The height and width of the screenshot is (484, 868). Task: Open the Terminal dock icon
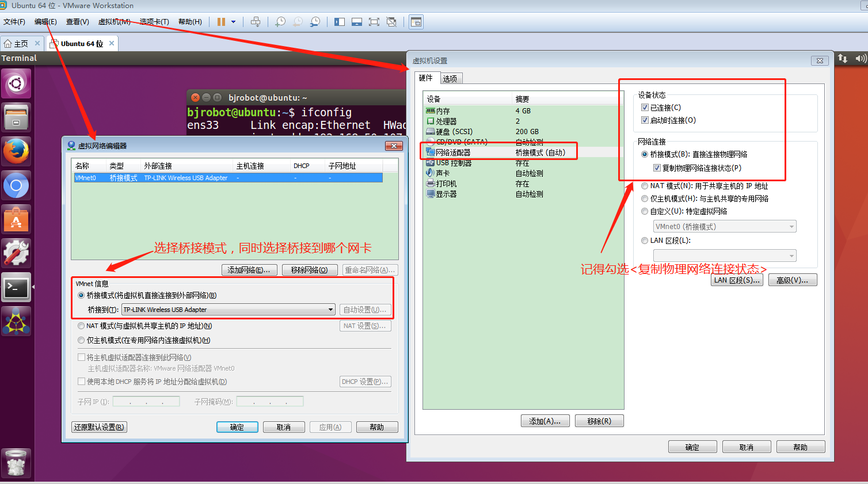tap(16, 287)
